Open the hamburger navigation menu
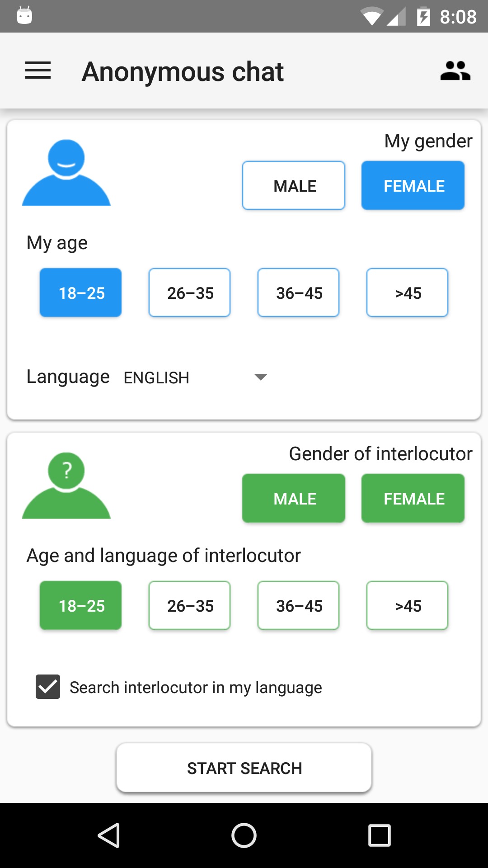The height and width of the screenshot is (868, 488). [x=38, y=71]
